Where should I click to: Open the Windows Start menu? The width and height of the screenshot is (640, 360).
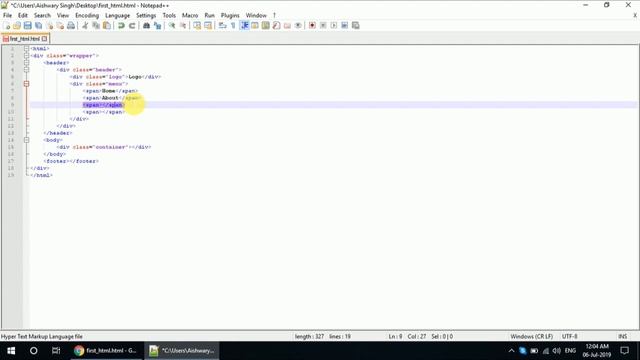pos(11,351)
